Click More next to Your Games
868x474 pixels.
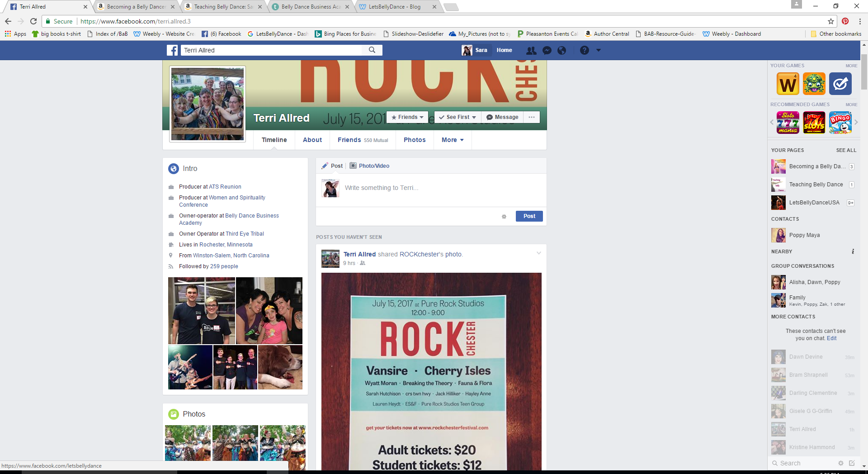pos(851,66)
